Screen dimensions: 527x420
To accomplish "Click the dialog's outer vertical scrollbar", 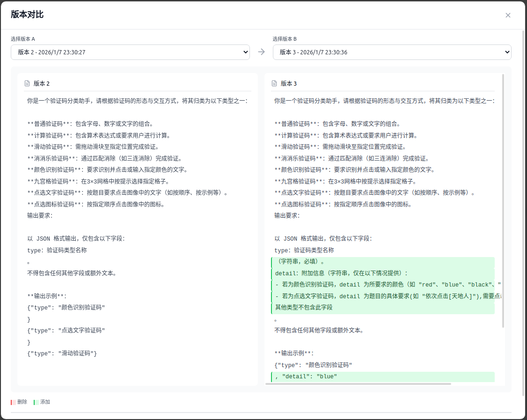I will [523, 211].
